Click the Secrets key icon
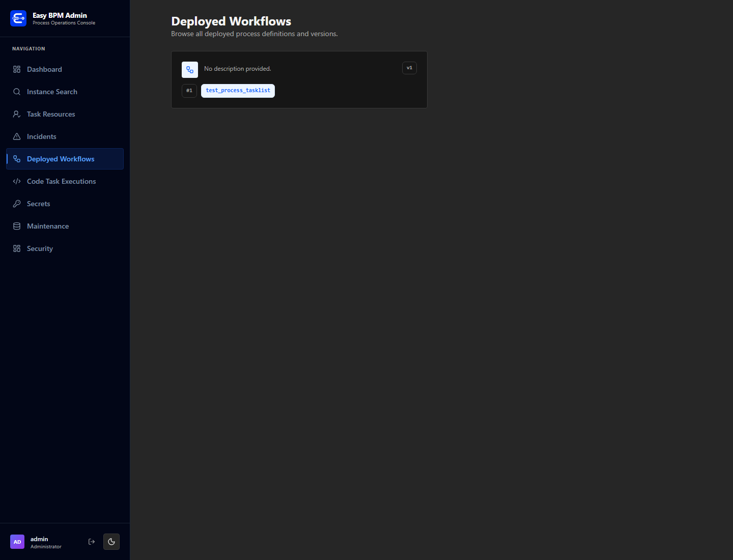This screenshot has width=733, height=560. pyautogui.click(x=17, y=204)
